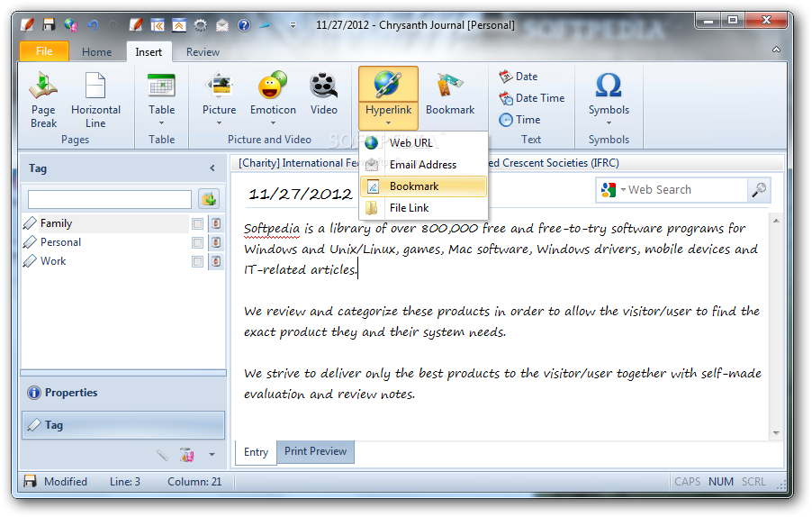Click the small pen icon under Tag pane
This screenshot has width=812, height=517.
coord(162,455)
